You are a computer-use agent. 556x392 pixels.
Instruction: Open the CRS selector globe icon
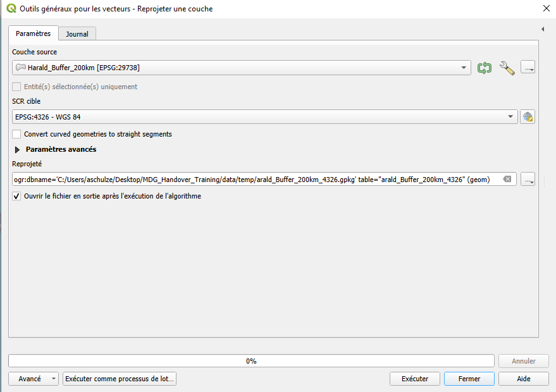(528, 117)
